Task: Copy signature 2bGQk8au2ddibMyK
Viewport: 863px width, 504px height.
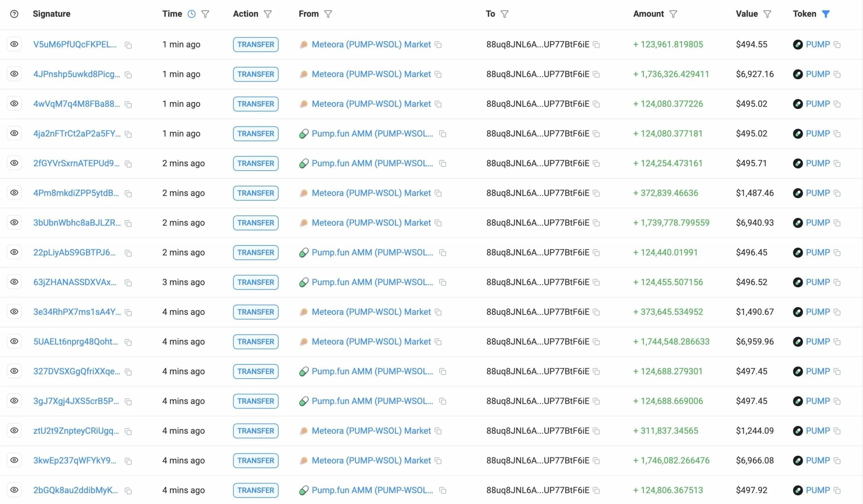Action: tap(128, 491)
